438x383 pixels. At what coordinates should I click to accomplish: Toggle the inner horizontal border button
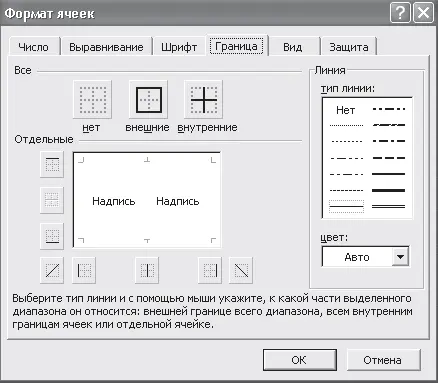(x=52, y=200)
